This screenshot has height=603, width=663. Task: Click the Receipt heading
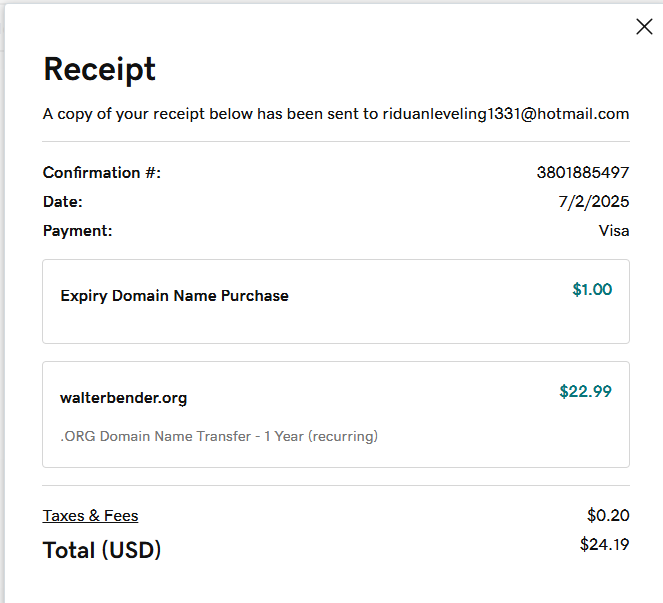[x=99, y=69]
